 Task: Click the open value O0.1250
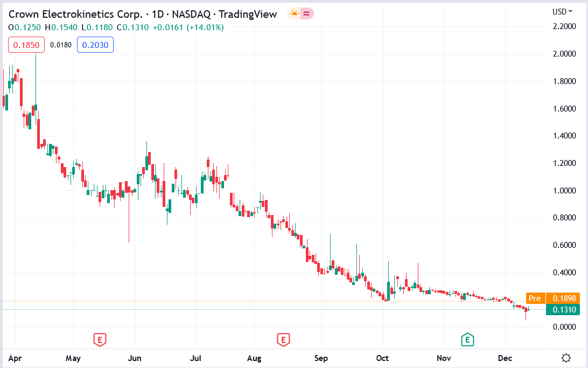24,27
